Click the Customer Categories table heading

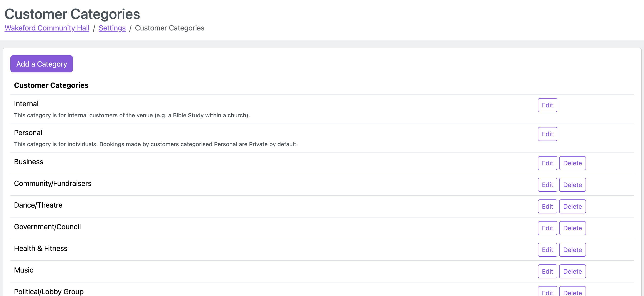(x=51, y=85)
